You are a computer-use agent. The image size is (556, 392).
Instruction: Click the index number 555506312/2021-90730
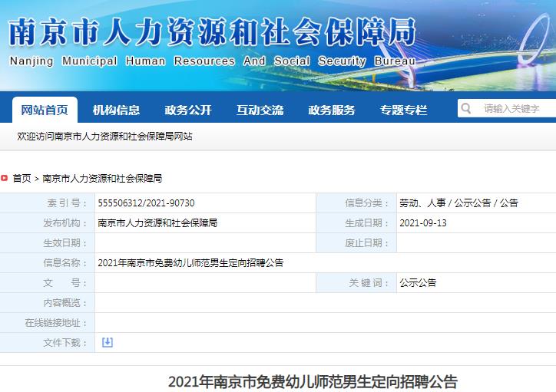(146, 203)
